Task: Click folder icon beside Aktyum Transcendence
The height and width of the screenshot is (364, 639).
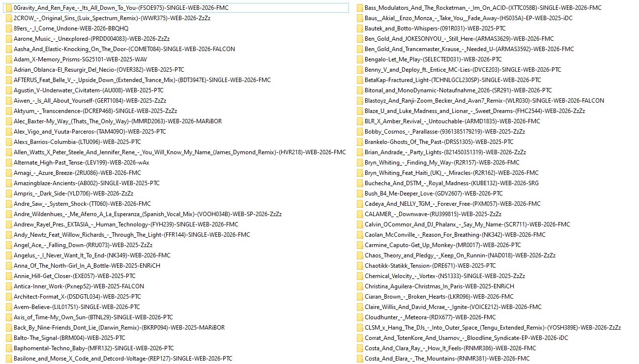Action: pyautogui.click(x=9, y=111)
